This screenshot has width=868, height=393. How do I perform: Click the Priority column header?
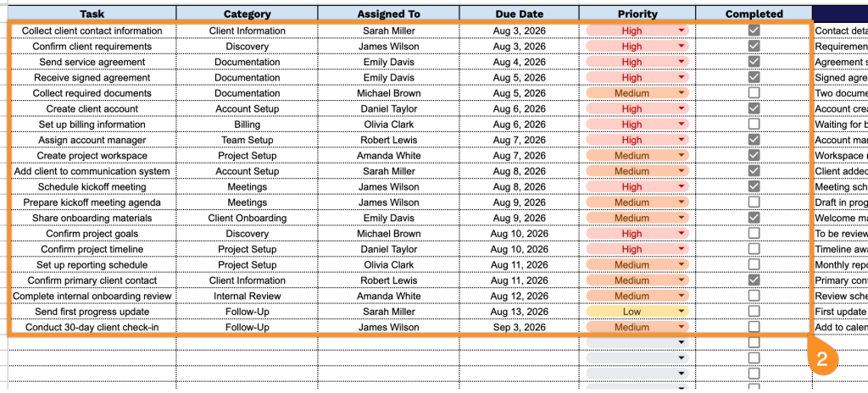[637, 14]
